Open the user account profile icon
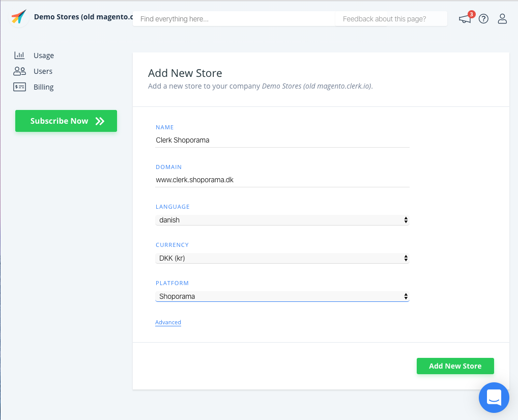Image resolution: width=518 pixels, height=420 pixels. (502, 19)
